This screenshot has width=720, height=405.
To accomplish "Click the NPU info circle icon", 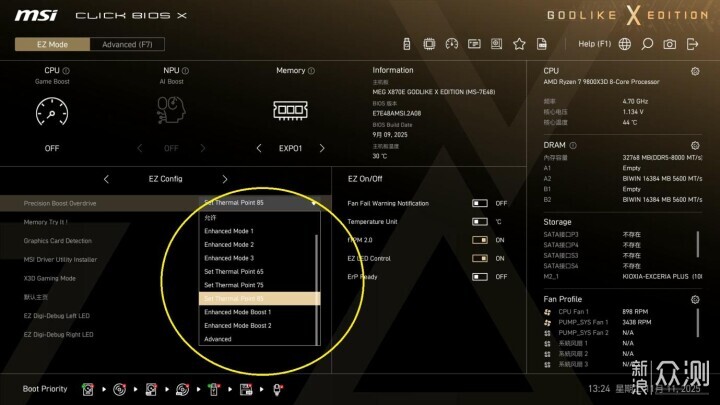I will pyautogui.click(x=186, y=71).
